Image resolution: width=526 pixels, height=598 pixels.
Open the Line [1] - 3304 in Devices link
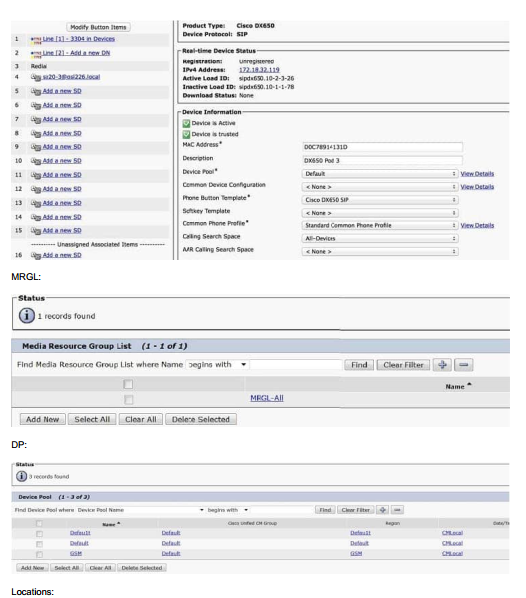79,39
